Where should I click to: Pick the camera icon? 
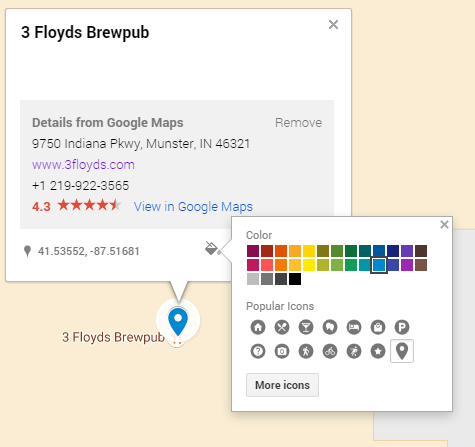tap(282, 351)
